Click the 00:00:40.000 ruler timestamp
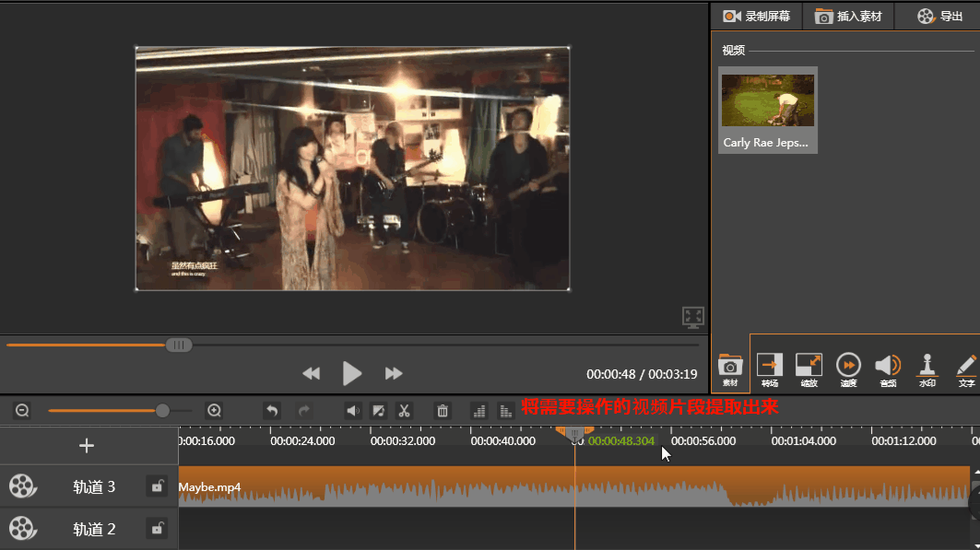 pos(503,440)
